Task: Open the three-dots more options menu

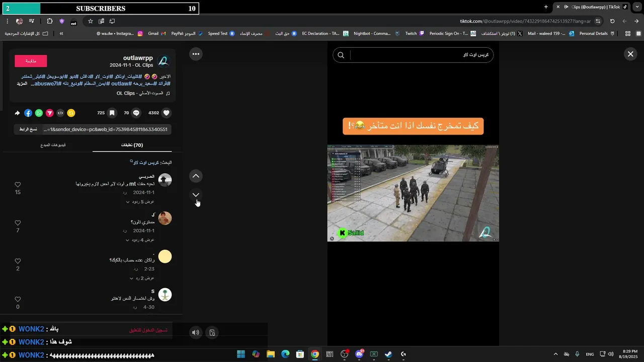Action: (x=196, y=54)
